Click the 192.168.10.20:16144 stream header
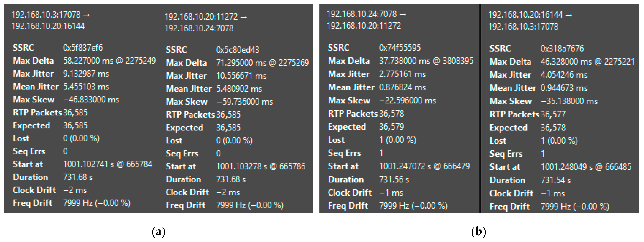The width and height of the screenshot is (644, 242). coord(530,20)
